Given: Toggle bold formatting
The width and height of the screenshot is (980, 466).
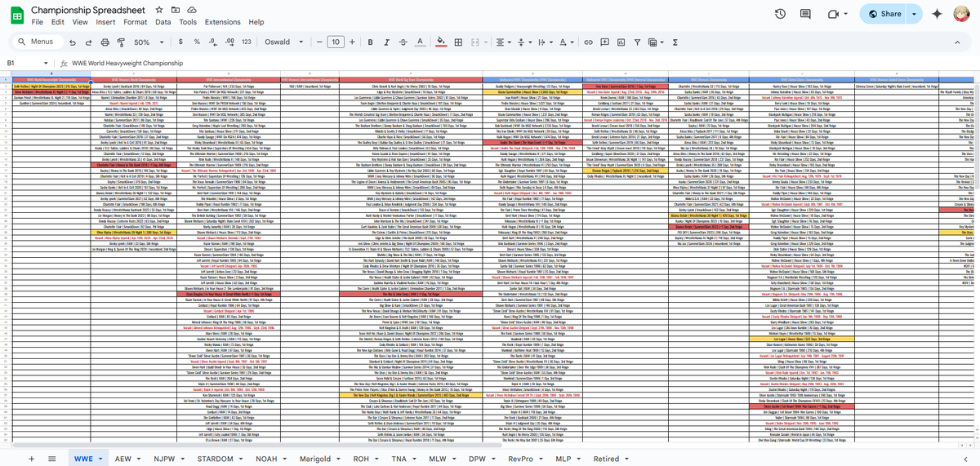Looking at the screenshot, I should (x=370, y=42).
